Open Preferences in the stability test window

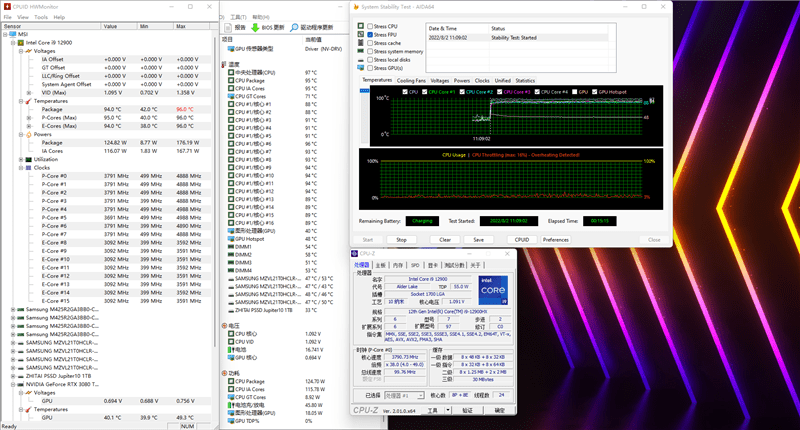pyautogui.click(x=556, y=240)
